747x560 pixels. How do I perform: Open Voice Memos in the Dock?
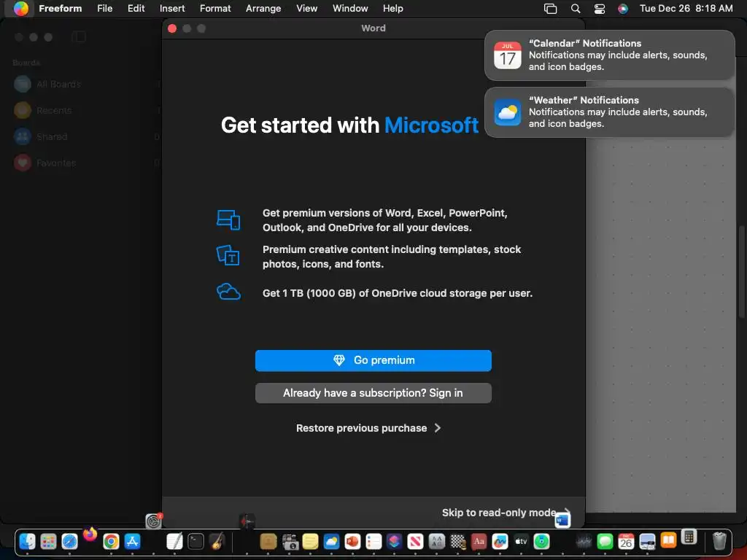pos(584,542)
